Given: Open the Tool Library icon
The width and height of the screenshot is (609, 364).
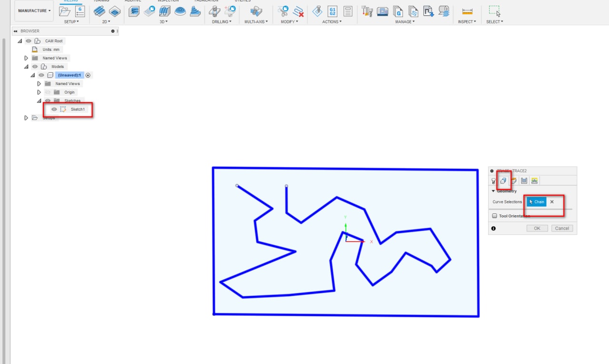Looking at the screenshot, I should pos(367,11).
